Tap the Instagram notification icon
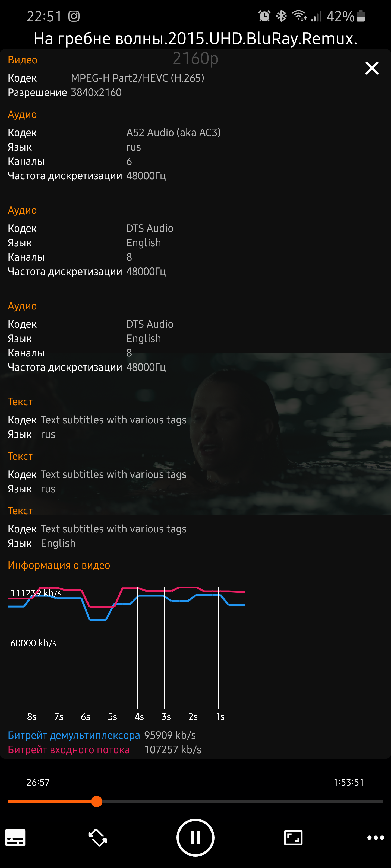 74,16
